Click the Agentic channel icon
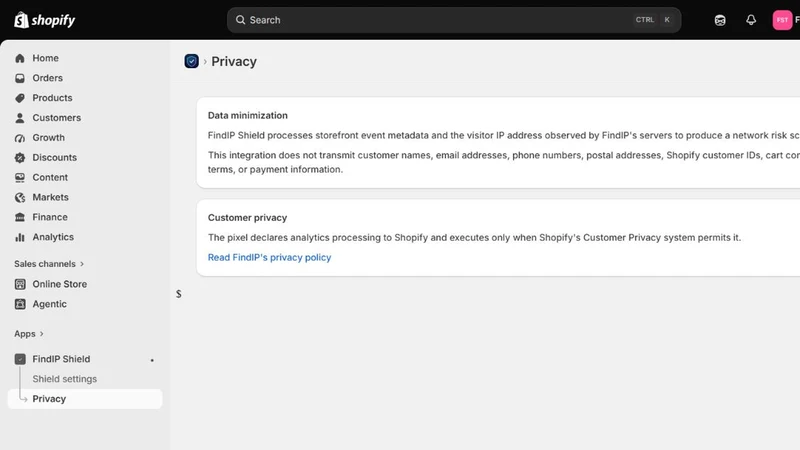Image resolution: width=800 pixels, height=450 pixels. point(20,304)
